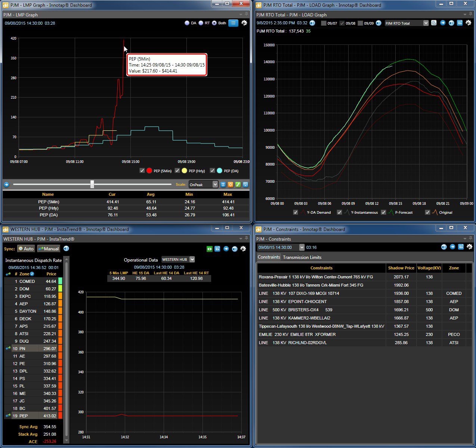Click speaker icon left of LOAD Graph edit icon
This screenshot has width=476, height=448.
click(451, 23)
